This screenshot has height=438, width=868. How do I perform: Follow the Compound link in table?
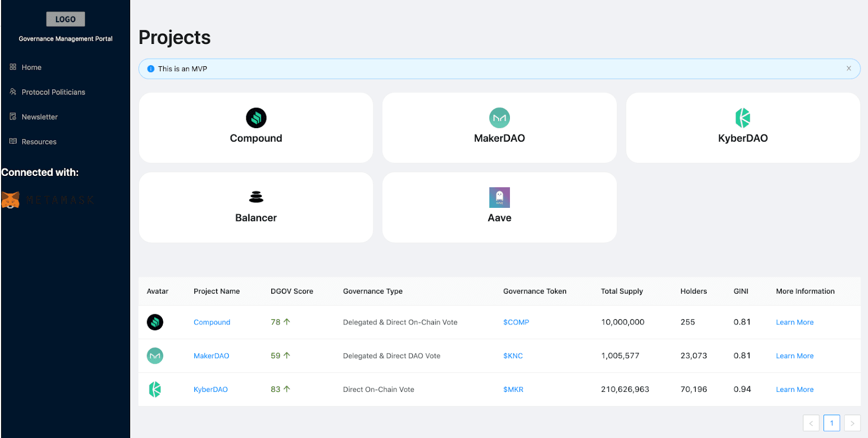[212, 322]
